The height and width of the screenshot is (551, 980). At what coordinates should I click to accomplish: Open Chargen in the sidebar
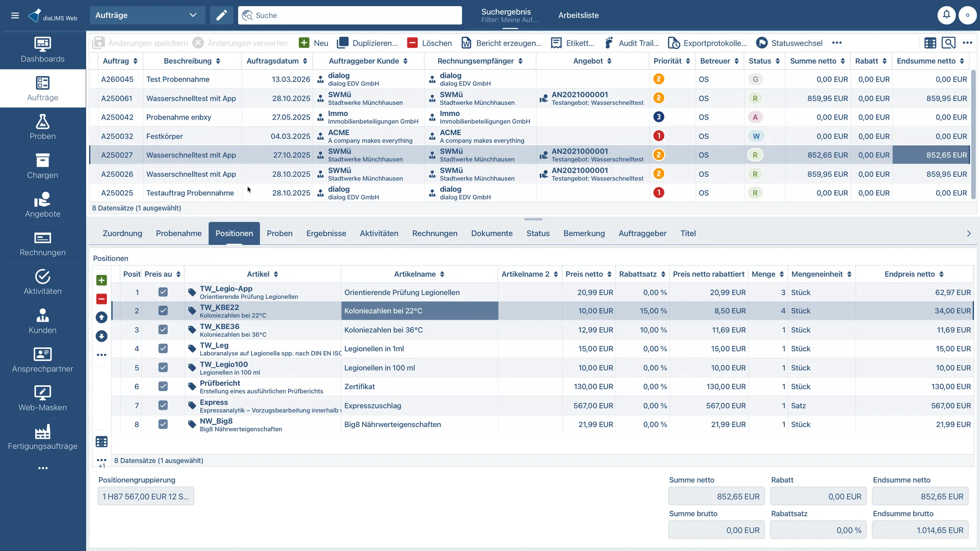(x=43, y=166)
